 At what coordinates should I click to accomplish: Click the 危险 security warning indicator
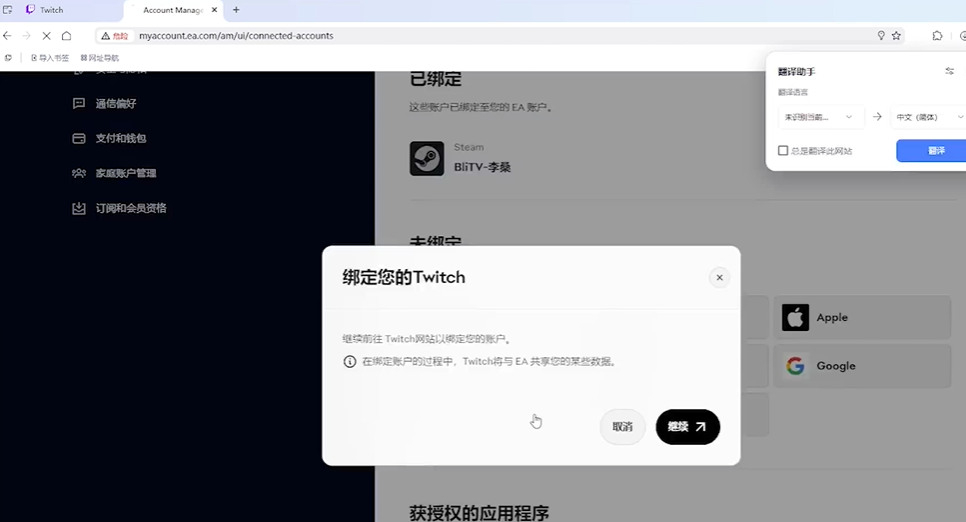pyautogui.click(x=115, y=36)
